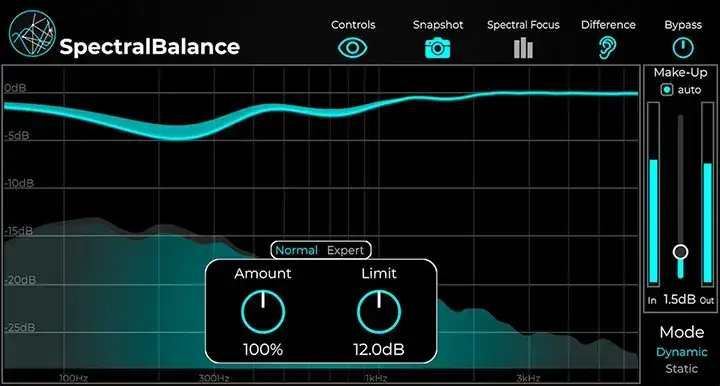Click the 1.5dB make-up value
The image size is (720, 386).
point(679,300)
